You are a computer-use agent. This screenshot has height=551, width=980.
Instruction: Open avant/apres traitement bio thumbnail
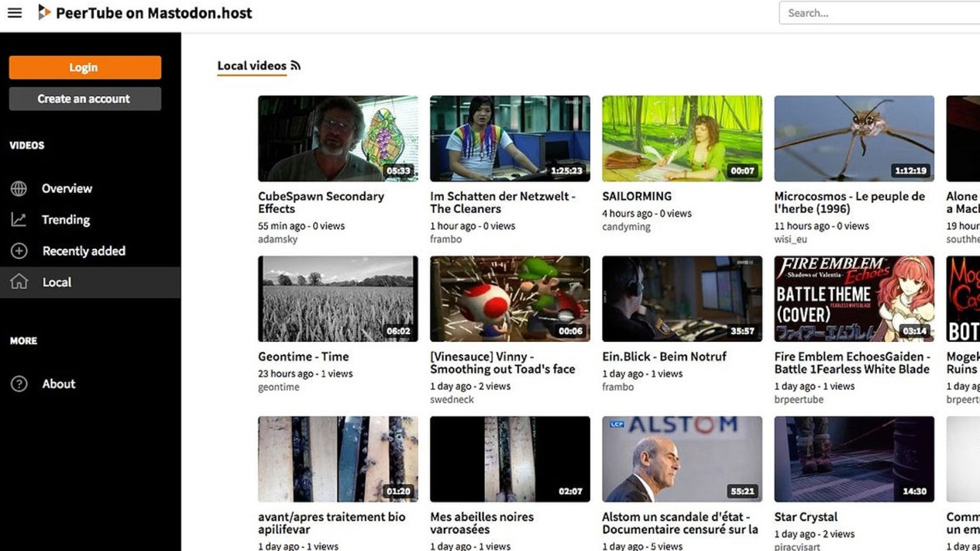338,460
